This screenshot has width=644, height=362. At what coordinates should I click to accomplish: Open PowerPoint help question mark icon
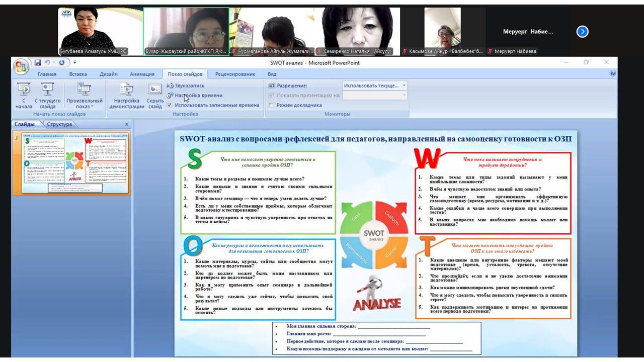612,73
